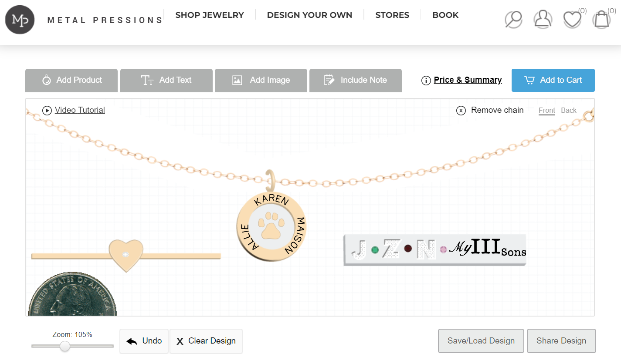Open the search magnifier icon

pyautogui.click(x=513, y=19)
